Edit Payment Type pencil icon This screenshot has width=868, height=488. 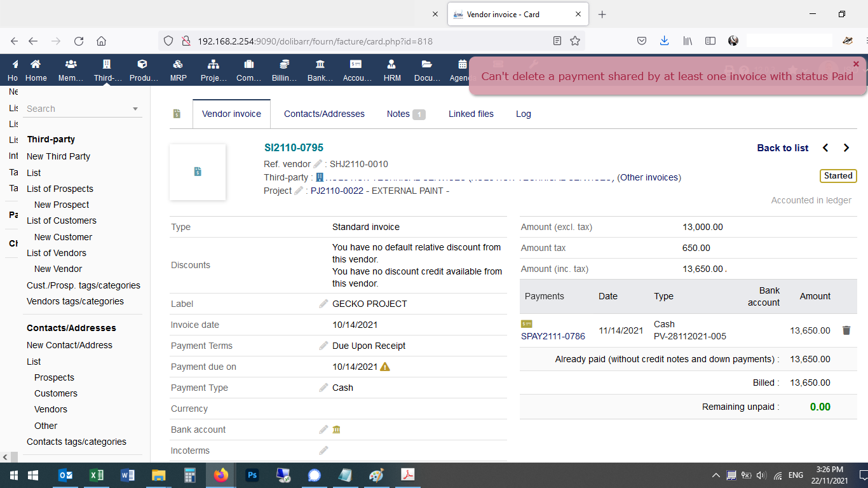coord(323,388)
